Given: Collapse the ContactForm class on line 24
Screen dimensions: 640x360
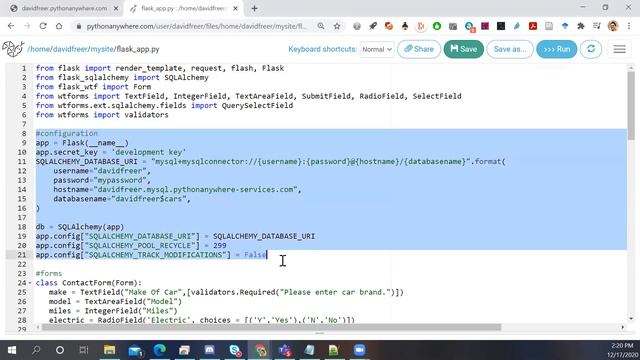Looking at the screenshot, I should [30, 283].
